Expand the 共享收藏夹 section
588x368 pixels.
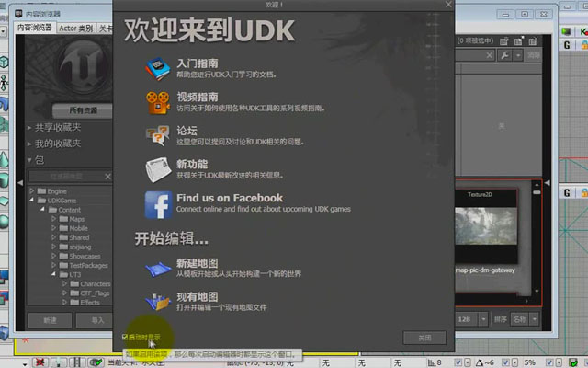coord(29,128)
